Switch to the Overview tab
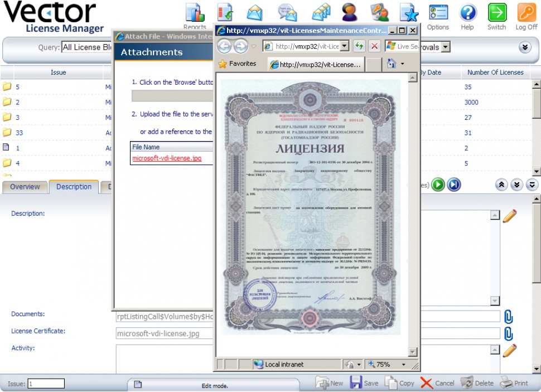Viewport: 541px width, 392px height. click(25, 187)
